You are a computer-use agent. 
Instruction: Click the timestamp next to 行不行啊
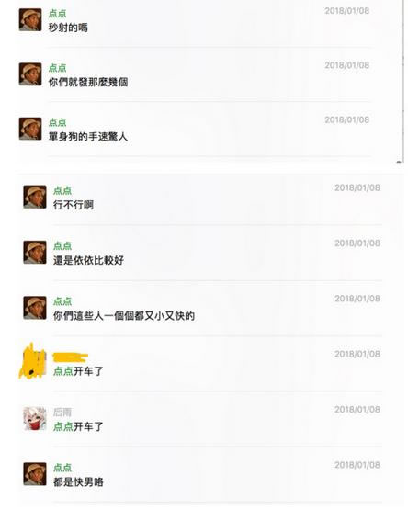click(357, 187)
